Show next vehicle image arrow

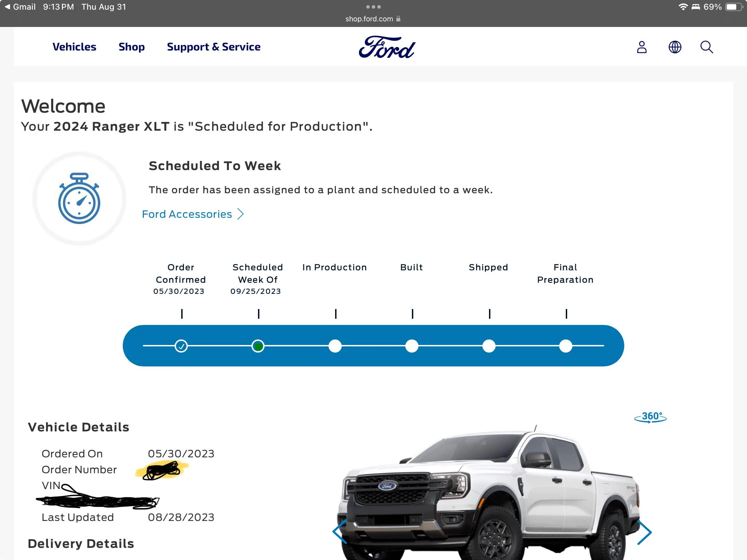point(644,532)
